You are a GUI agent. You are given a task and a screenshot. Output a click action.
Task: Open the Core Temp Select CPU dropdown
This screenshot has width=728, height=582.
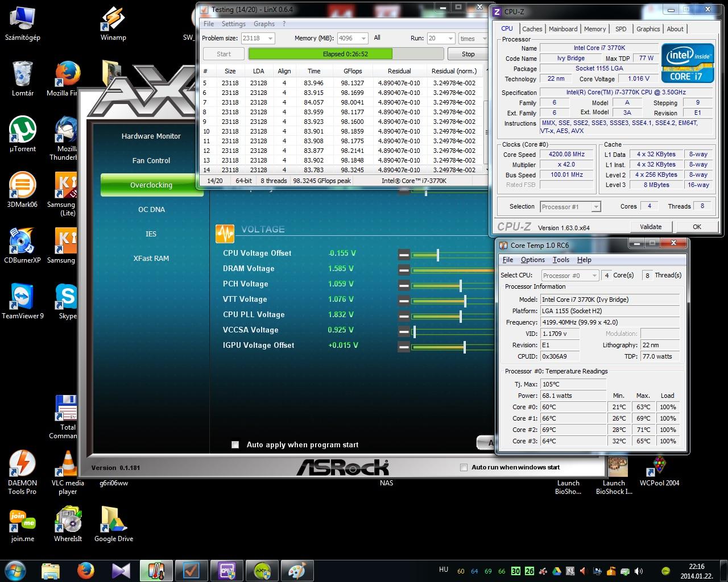pyautogui.click(x=570, y=275)
